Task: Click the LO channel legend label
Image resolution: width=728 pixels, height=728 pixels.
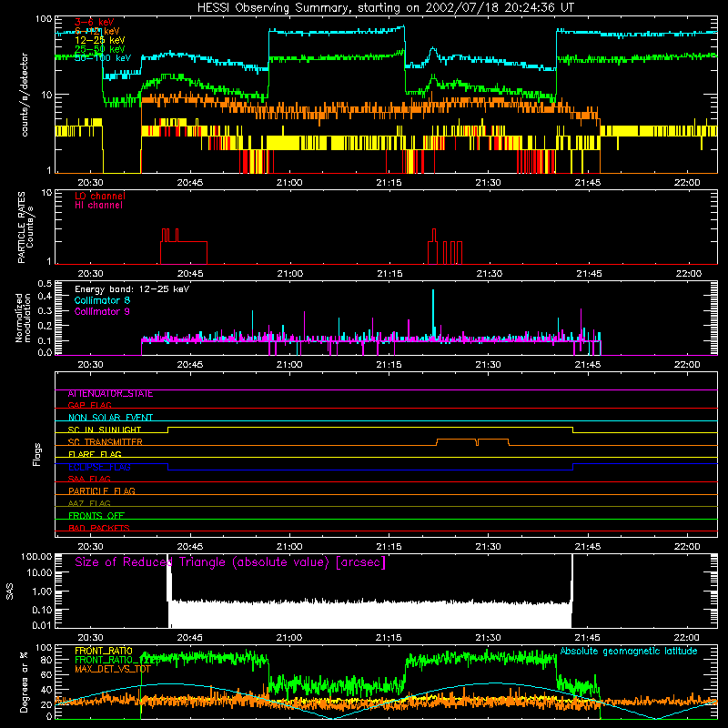Action: pyautogui.click(x=99, y=196)
